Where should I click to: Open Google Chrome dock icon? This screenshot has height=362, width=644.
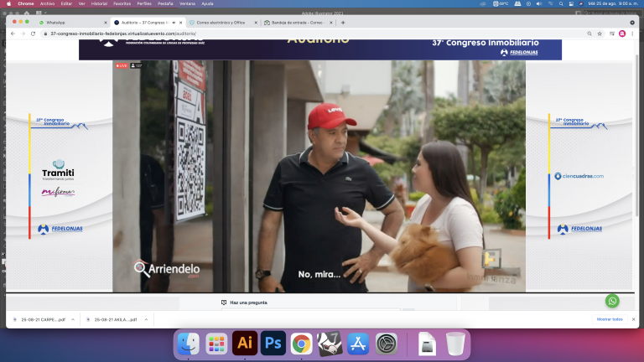[302, 343]
